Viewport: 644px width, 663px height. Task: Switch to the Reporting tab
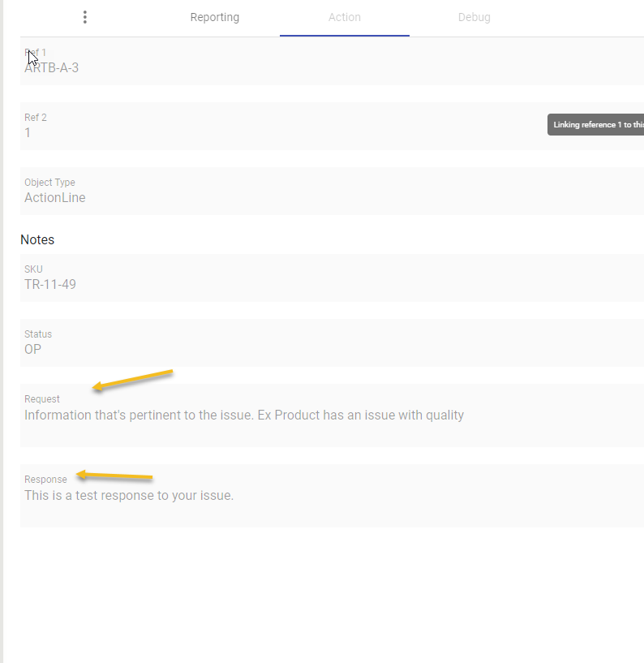(x=215, y=17)
